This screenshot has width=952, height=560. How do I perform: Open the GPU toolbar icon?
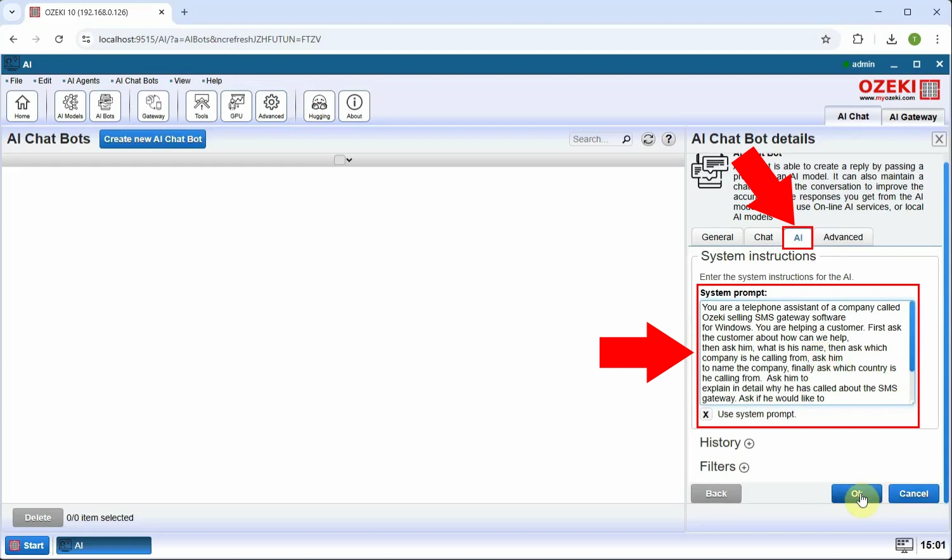pyautogui.click(x=236, y=106)
